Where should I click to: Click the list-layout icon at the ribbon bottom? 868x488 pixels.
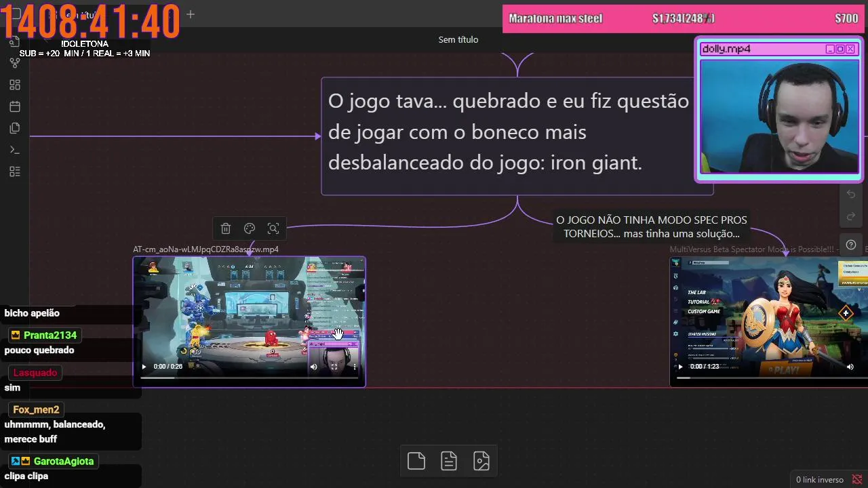point(15,171)
